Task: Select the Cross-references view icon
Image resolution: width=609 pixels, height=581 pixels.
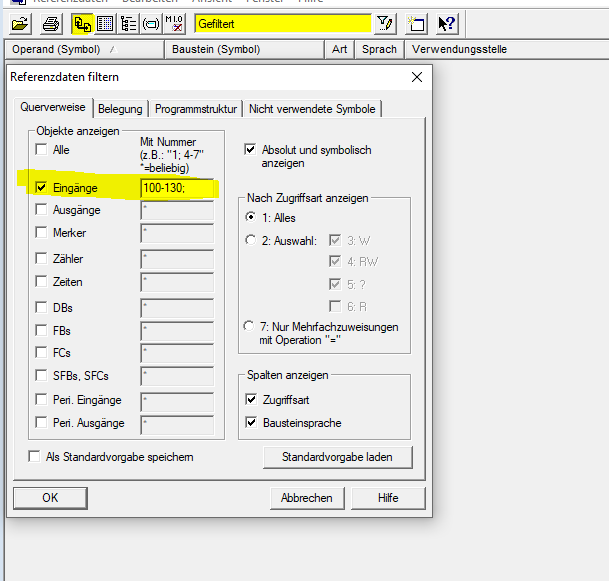Action: click(82, 24)
